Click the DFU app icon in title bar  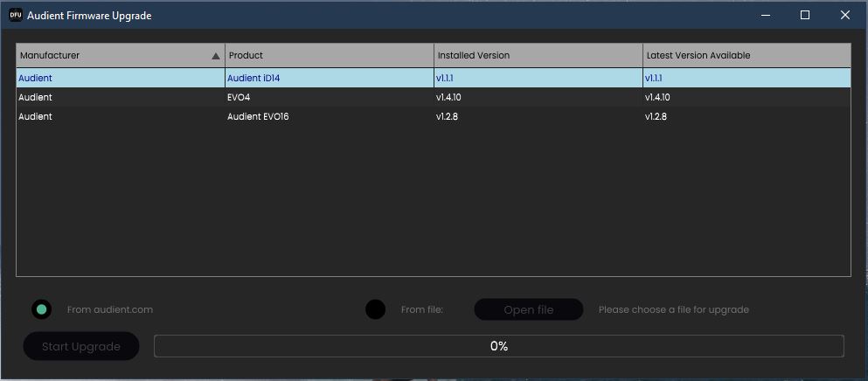coord(16,15)
